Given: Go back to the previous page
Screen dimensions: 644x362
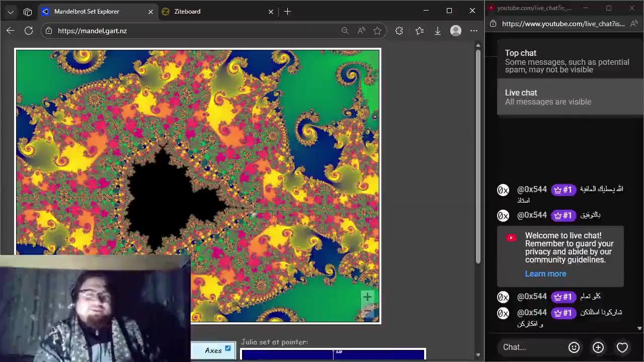Looking at the screenshot, I should [11, 31].
